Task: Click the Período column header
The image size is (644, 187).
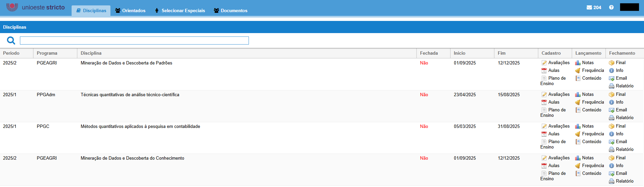Action: [11, 53]
